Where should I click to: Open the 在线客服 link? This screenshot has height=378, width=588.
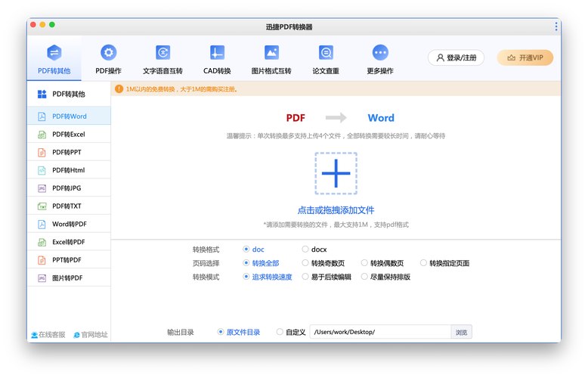pyautogui.click(x=48, y=334)
